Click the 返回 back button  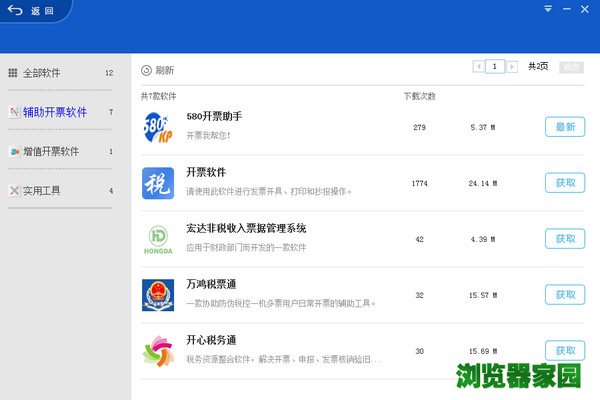point(32,10)
